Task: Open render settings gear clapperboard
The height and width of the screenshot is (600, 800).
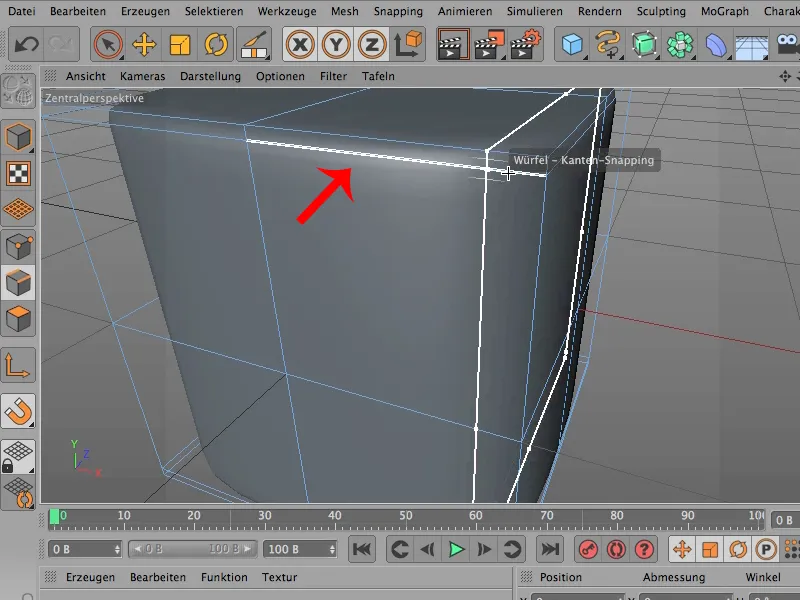Action: (525, 44)
